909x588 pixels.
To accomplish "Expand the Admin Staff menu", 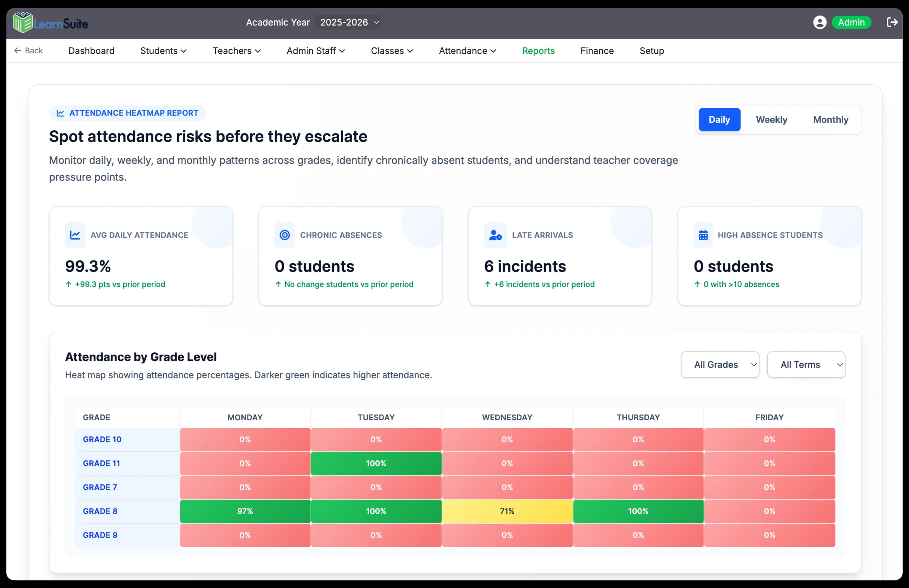I will point(316,51).
